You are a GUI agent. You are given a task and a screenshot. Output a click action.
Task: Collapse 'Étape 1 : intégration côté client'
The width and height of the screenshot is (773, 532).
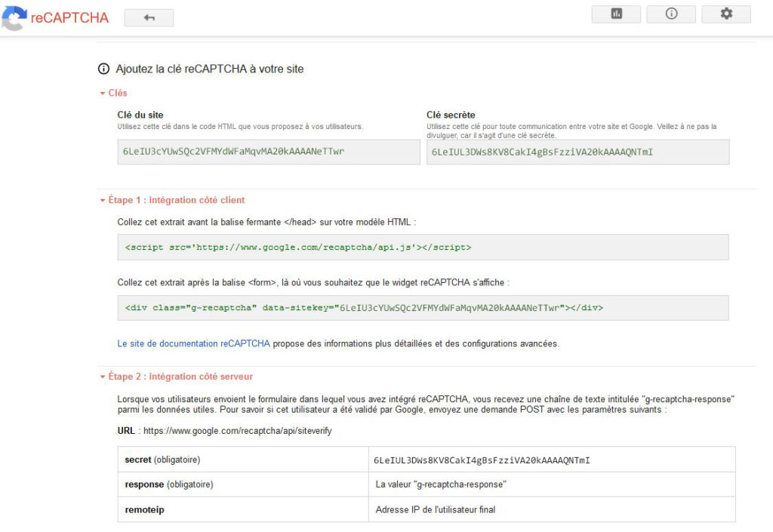172,200
